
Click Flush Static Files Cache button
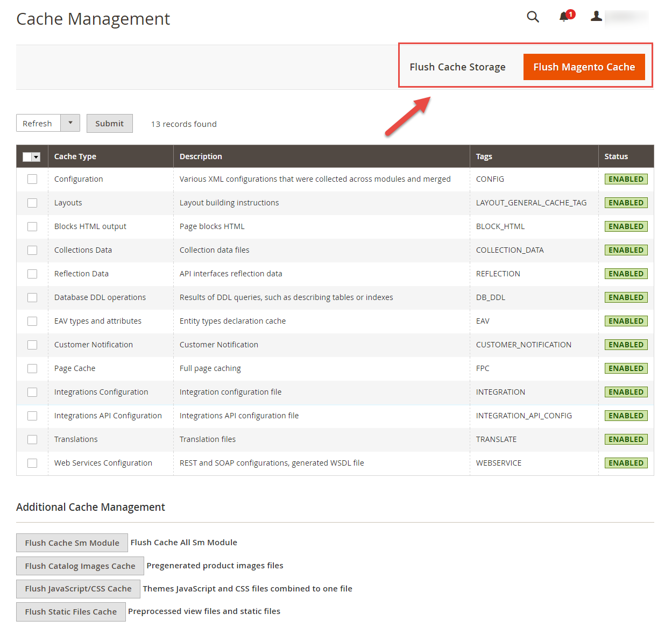point(71,612)
